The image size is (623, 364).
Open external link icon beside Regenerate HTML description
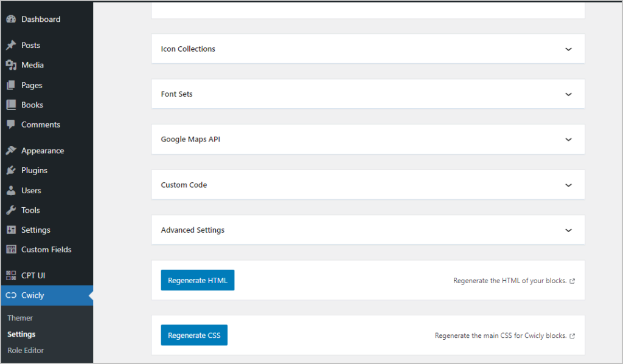(572, 281)
